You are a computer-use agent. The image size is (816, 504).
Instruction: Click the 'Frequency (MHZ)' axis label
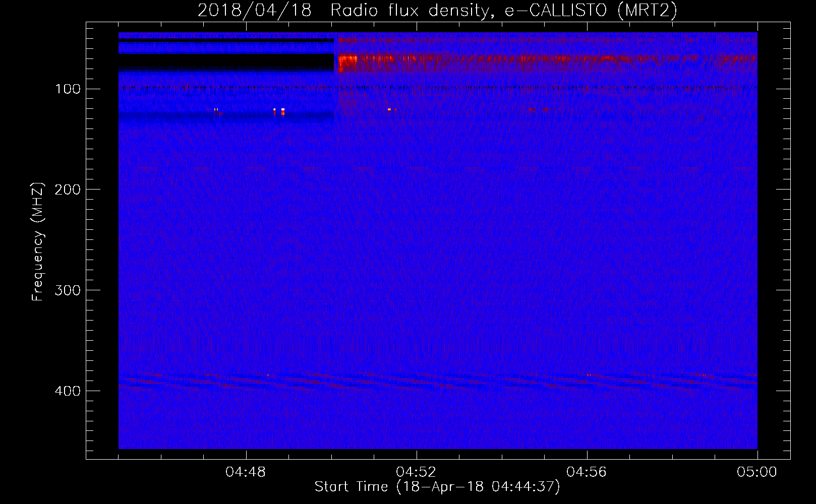[38, 241]
